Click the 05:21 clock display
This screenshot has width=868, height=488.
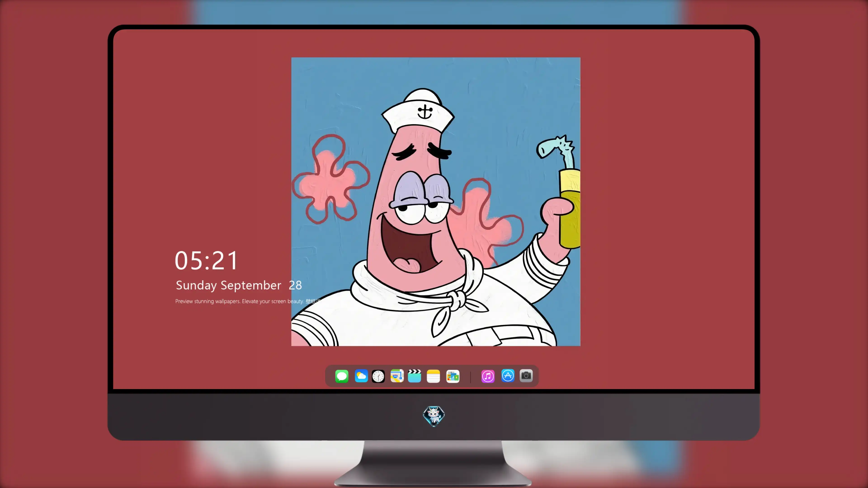(x=206, y=260)
